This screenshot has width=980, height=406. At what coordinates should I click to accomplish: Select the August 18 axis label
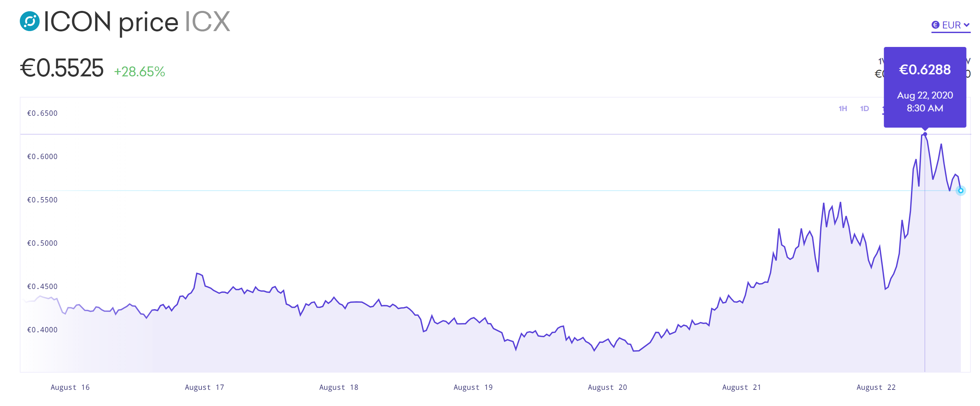[x=338, y=387]
